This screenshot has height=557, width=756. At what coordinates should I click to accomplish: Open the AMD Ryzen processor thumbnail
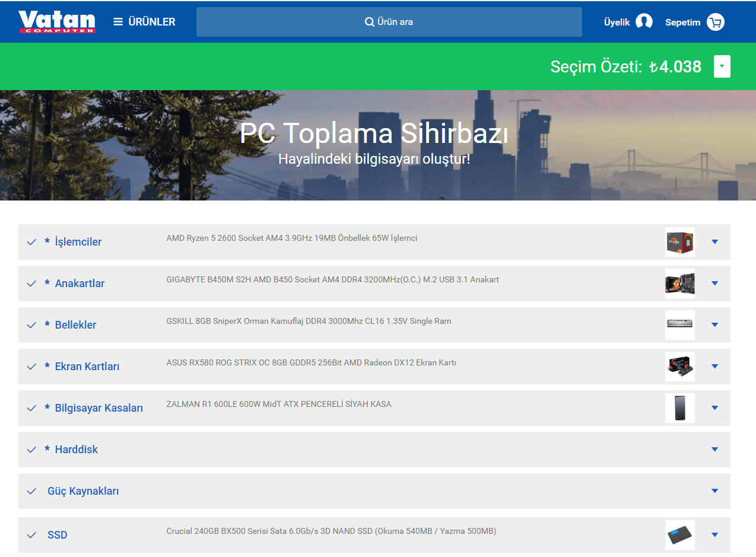point(680,241)
